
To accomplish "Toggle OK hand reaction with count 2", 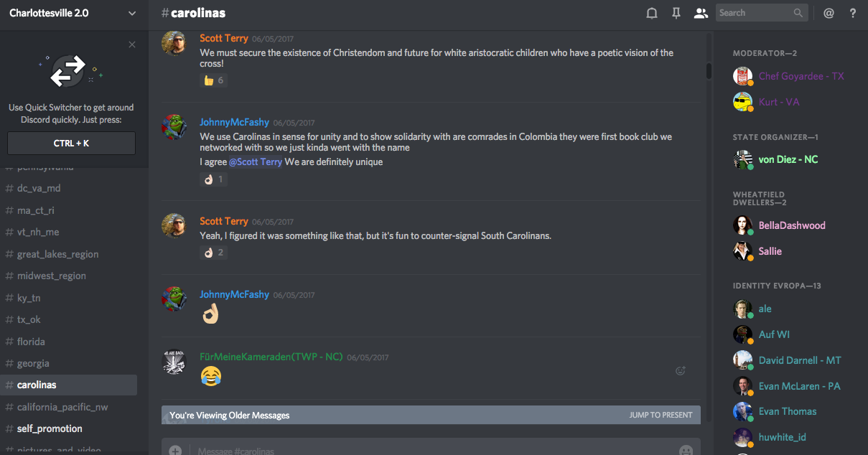I will [213, 253].
